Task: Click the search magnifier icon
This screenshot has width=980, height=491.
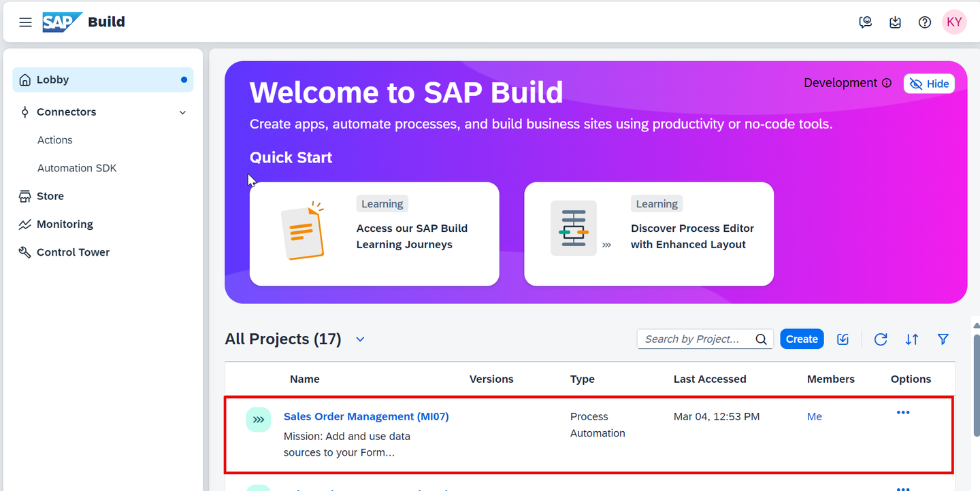Action: click(762, 339)
